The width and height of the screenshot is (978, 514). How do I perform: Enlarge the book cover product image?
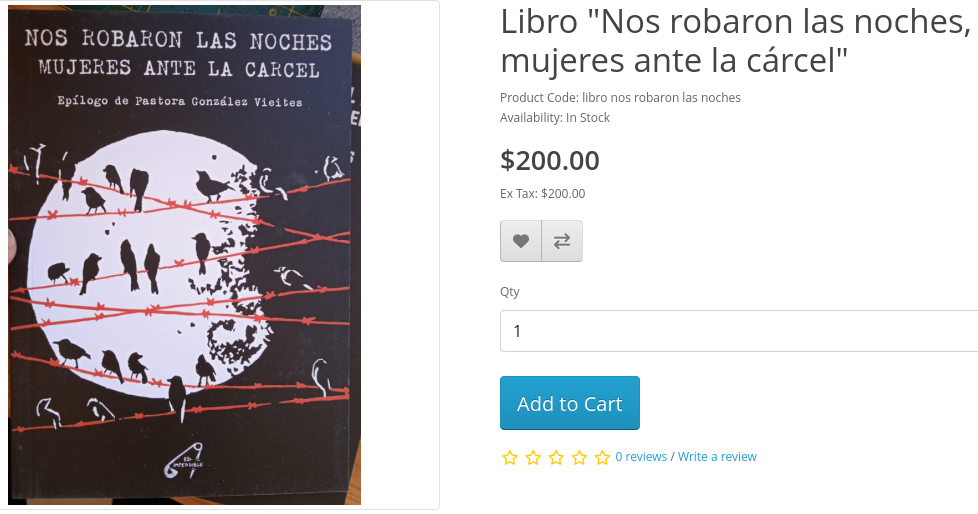185,255
